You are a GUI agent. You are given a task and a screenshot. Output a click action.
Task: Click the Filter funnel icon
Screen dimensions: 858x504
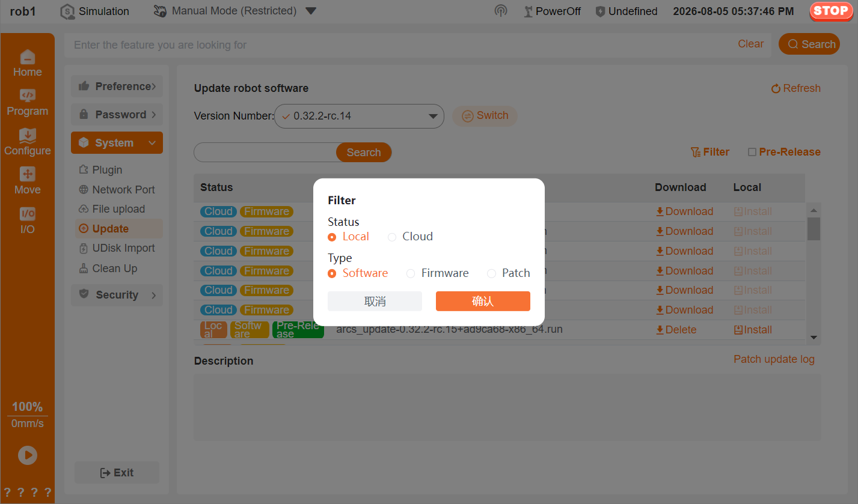coord(696,153)
